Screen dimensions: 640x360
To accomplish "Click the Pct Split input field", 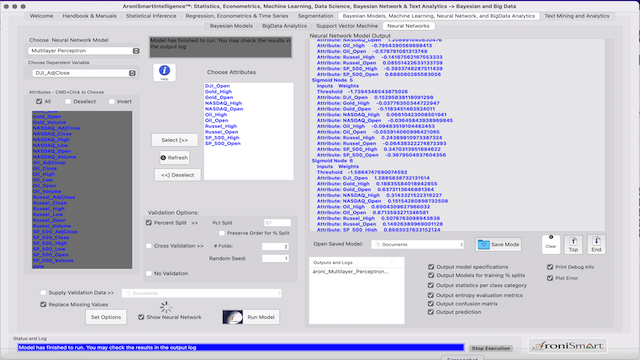I will [x=277, y=223].
